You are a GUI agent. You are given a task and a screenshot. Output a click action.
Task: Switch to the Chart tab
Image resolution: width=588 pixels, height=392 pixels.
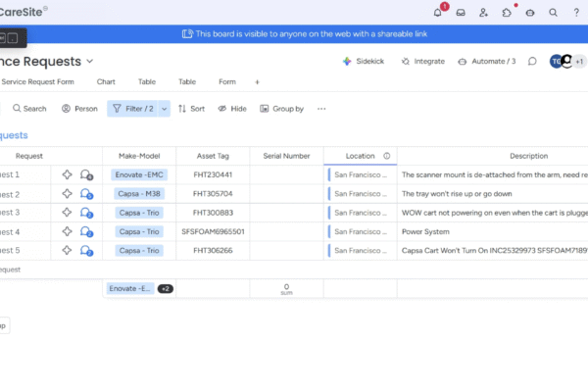pos(106,82)
